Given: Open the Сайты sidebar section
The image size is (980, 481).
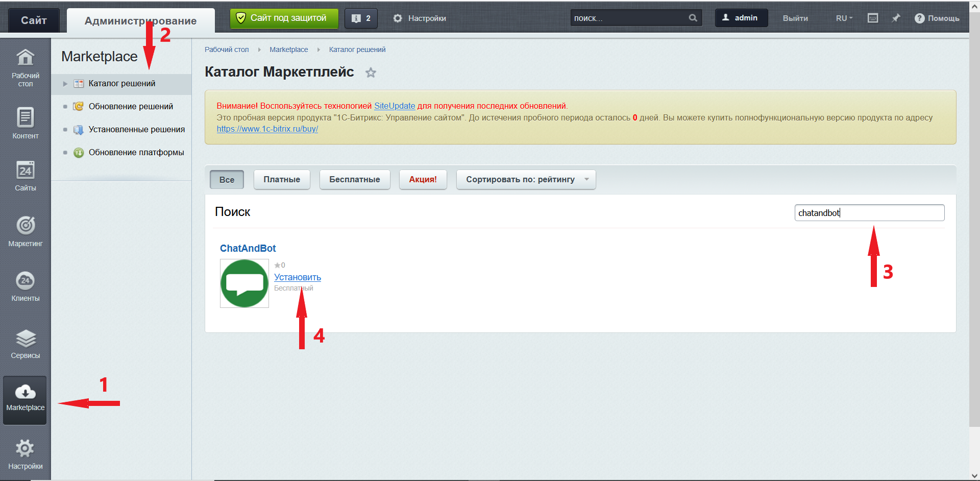Looking at the screenshot, I should [x=25, y=176].
